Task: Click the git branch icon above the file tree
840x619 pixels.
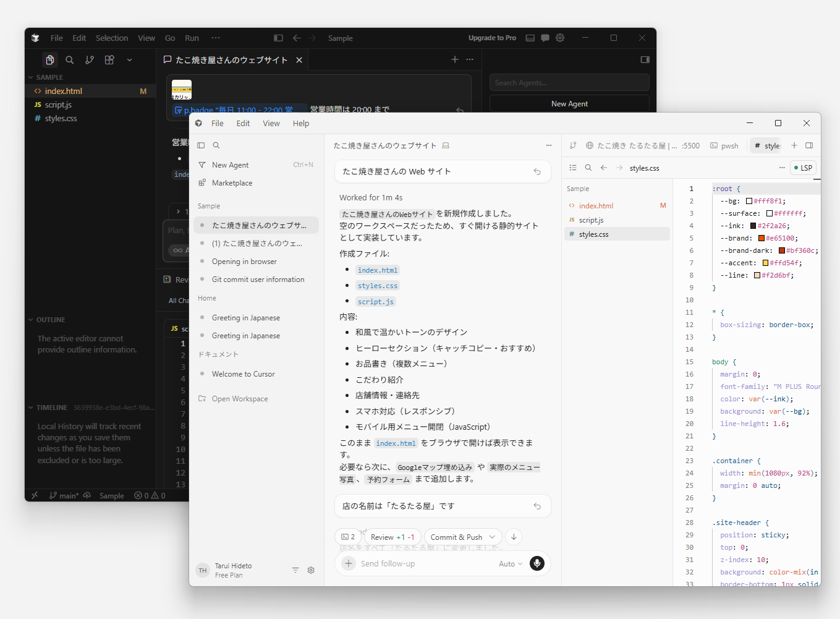Action: click(573, 145)
